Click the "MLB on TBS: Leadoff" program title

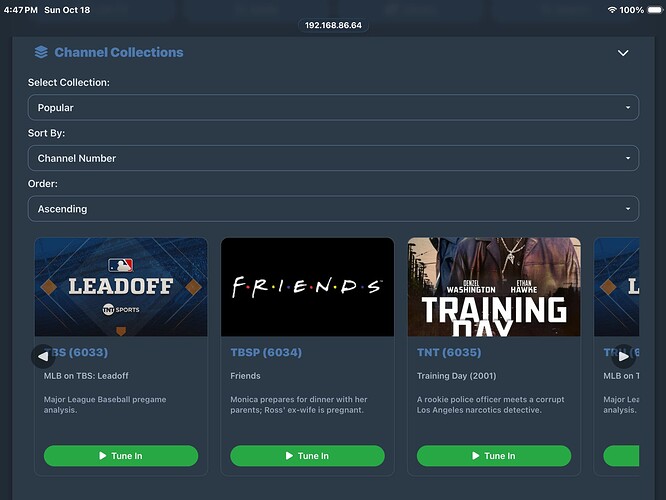[x=86, y=376]
